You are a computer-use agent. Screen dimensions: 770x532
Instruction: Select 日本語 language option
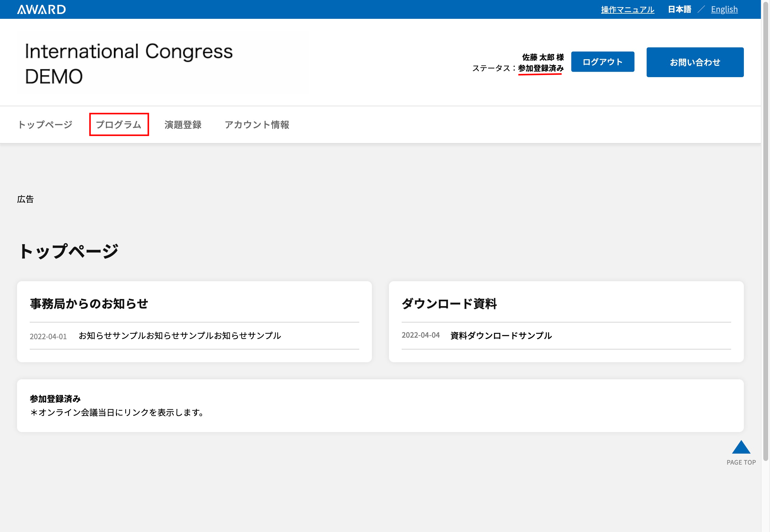pyautogui.click(x=679, y=9)
